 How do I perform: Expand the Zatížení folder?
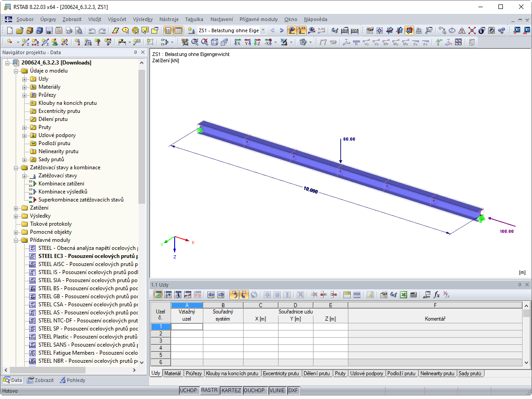16,208
